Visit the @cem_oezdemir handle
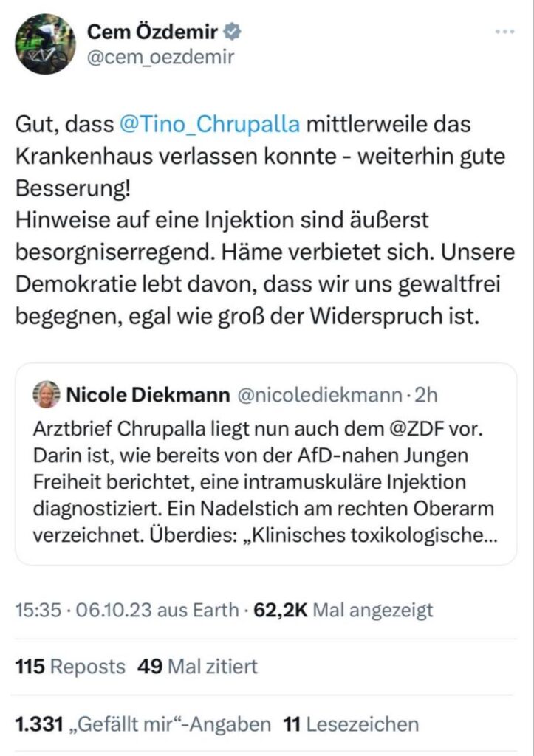Image resolution: width=534 pixels, height=756 pixels. [160, 58]
